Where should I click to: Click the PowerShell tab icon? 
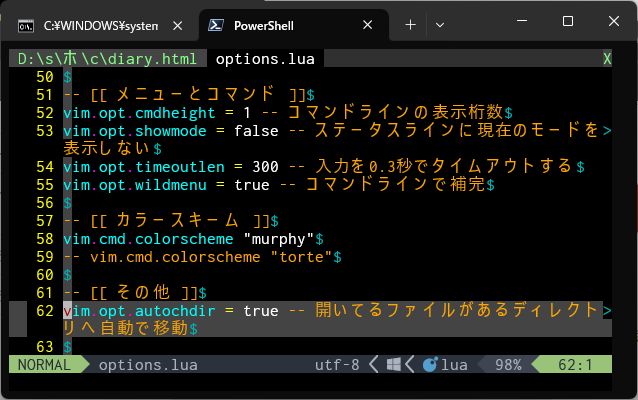coord(219,23)
